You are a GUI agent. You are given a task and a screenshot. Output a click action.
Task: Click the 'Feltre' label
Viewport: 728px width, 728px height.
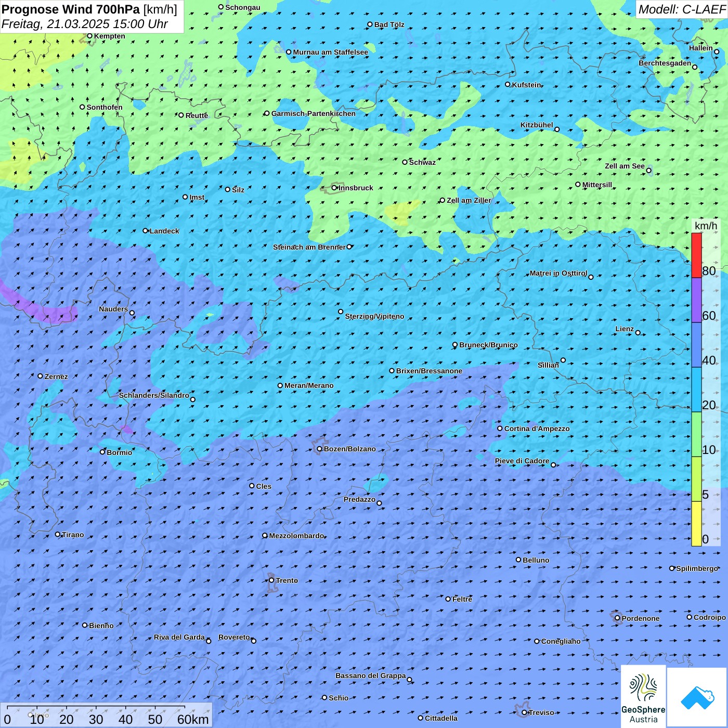pos(462,599)
